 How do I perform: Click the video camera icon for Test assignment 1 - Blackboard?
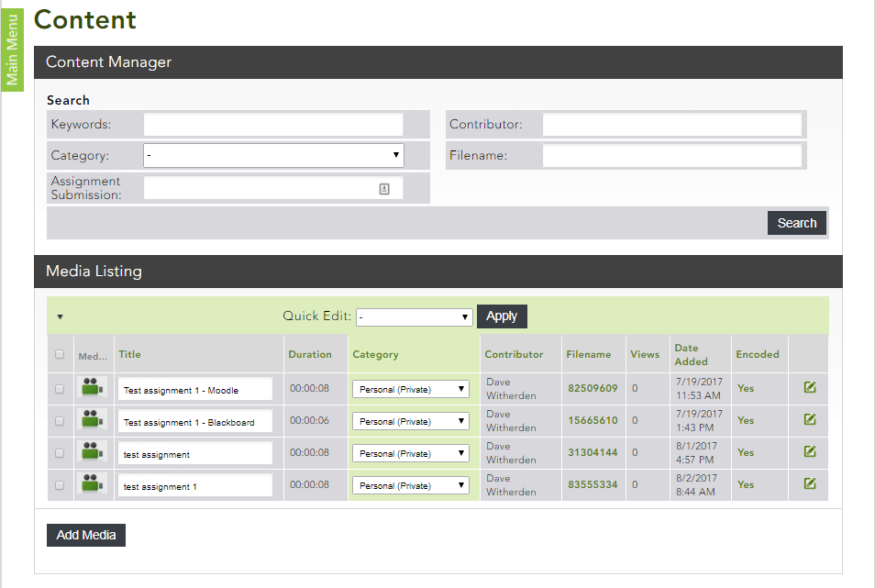click(92, 419)
